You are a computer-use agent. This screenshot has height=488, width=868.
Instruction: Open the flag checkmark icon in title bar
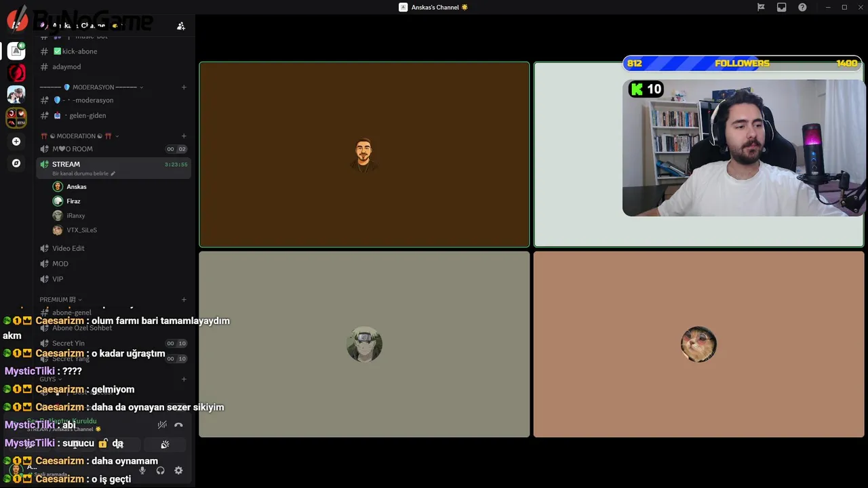(x=761, y=7)
